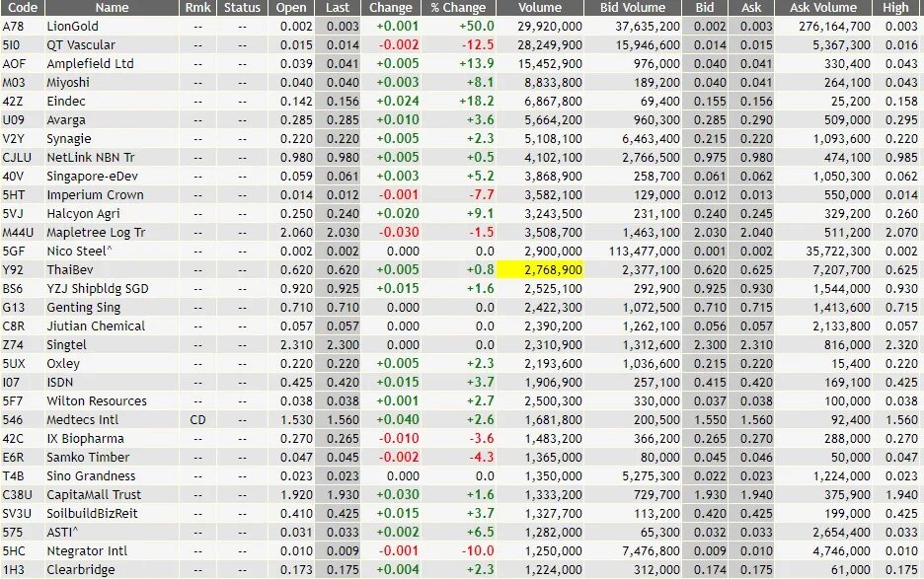Screen dimensions: 924x579
Task: Sort by the Code column header
Action: pos(23,8)
